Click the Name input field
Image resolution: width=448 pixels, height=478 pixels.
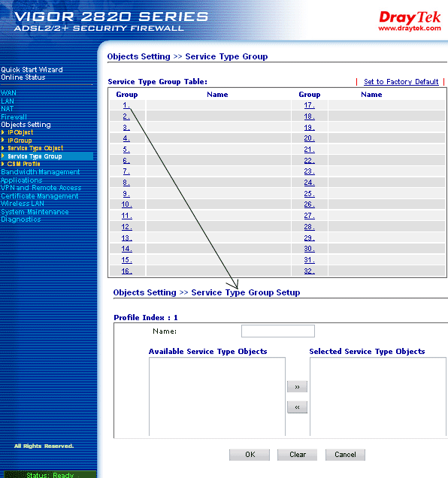(x=278, y=331)
